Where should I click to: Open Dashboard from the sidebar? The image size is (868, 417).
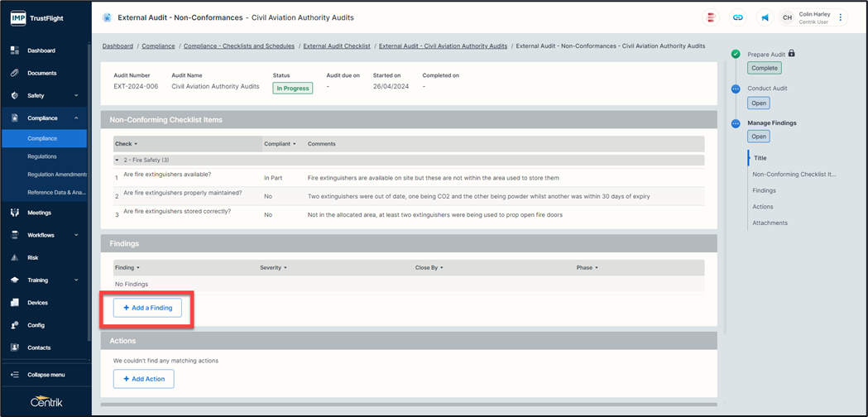(41, 50)
